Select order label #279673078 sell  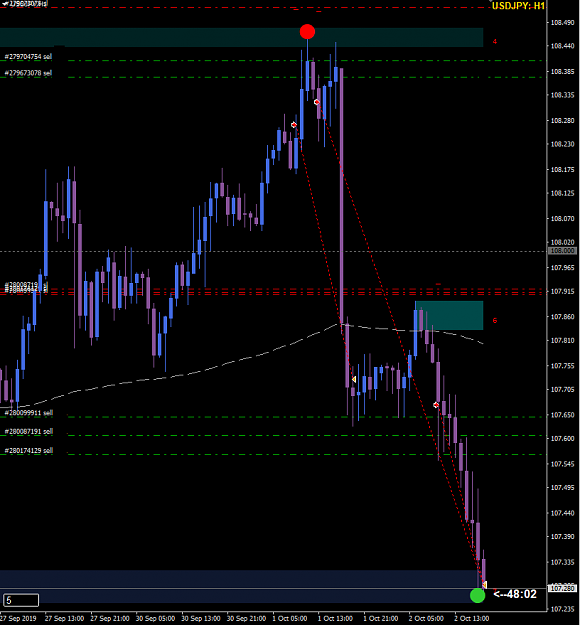28,73
